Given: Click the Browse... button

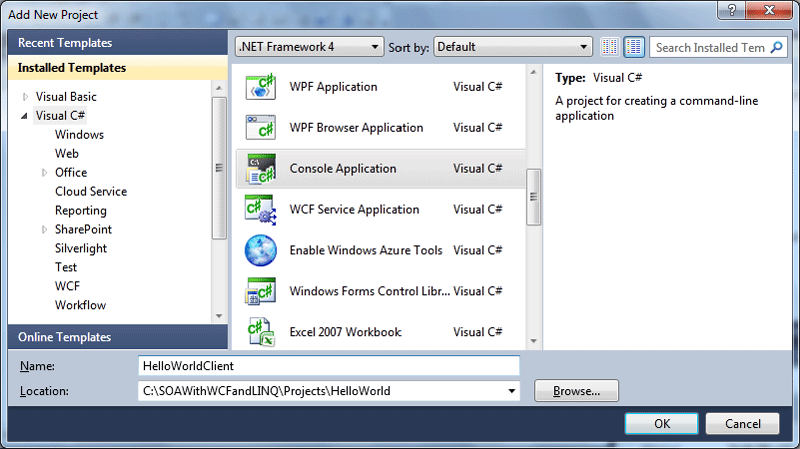Looking at the screenshot, I should pos(576,391).
